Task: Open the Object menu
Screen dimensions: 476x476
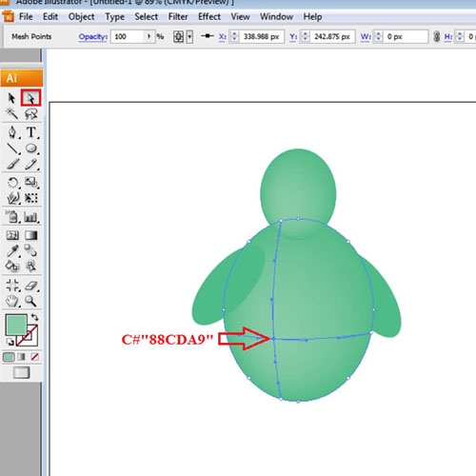Action: coord(81,16)
